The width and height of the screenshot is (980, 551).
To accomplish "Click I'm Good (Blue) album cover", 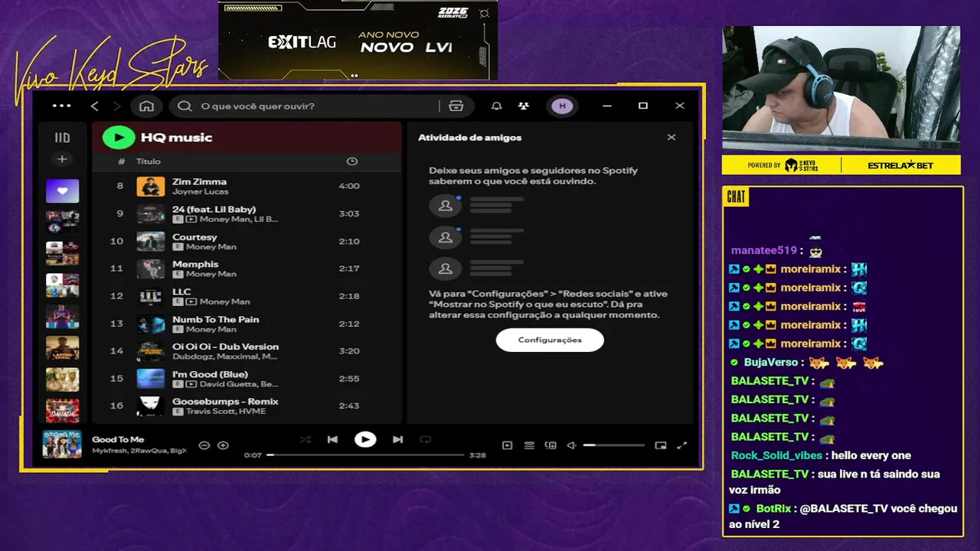I will (x=151, y=379).
